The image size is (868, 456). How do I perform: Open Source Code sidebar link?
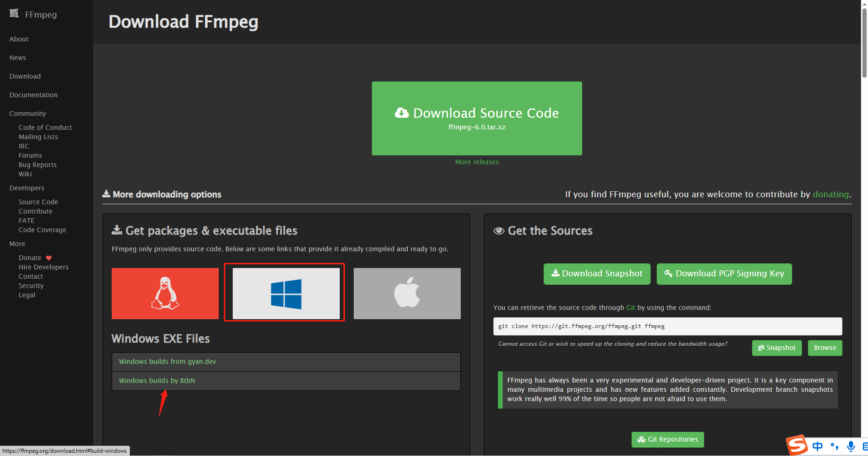38,202
